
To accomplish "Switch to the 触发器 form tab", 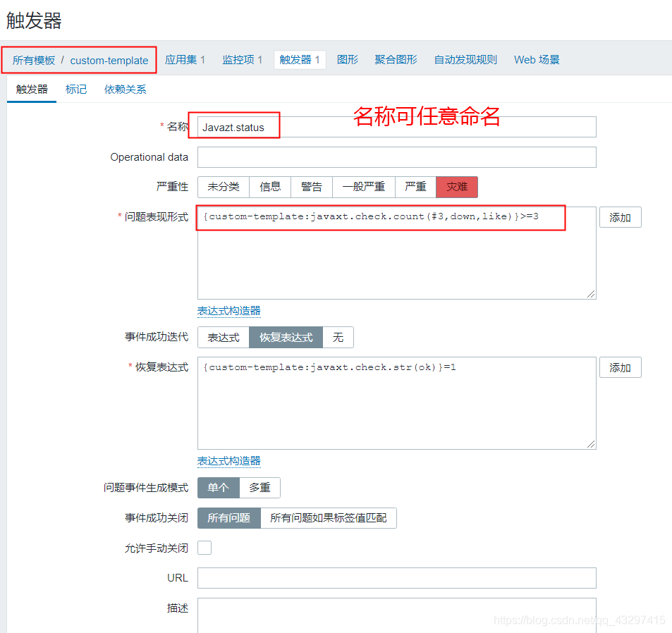I will click(32, 90).
